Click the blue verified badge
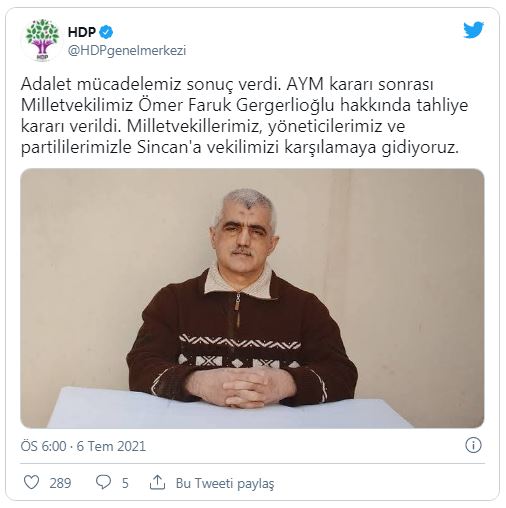 click(107, 32)
